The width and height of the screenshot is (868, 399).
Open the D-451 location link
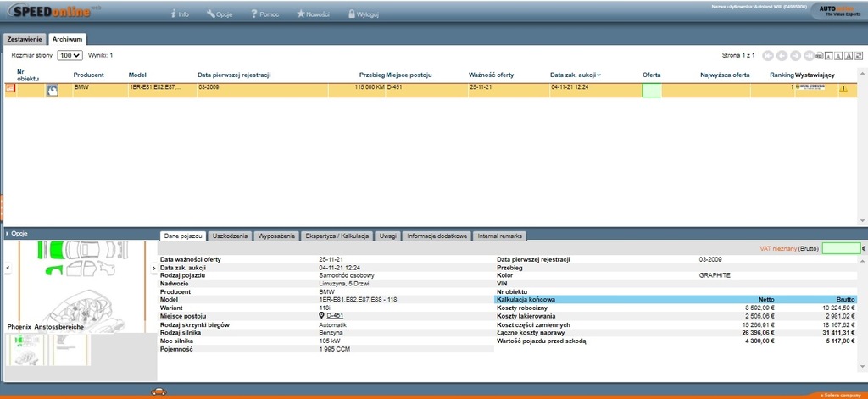point(334,316)
